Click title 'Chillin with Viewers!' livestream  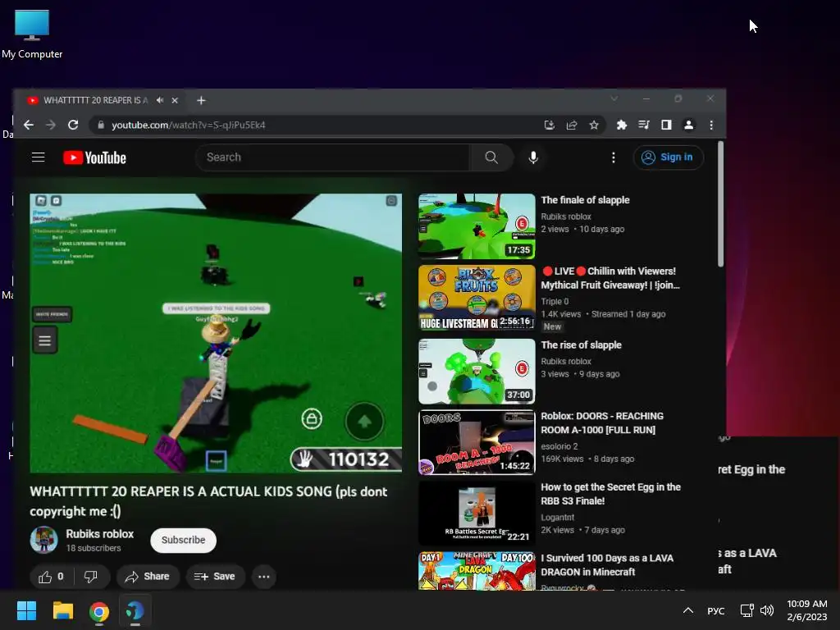[610, 278]
